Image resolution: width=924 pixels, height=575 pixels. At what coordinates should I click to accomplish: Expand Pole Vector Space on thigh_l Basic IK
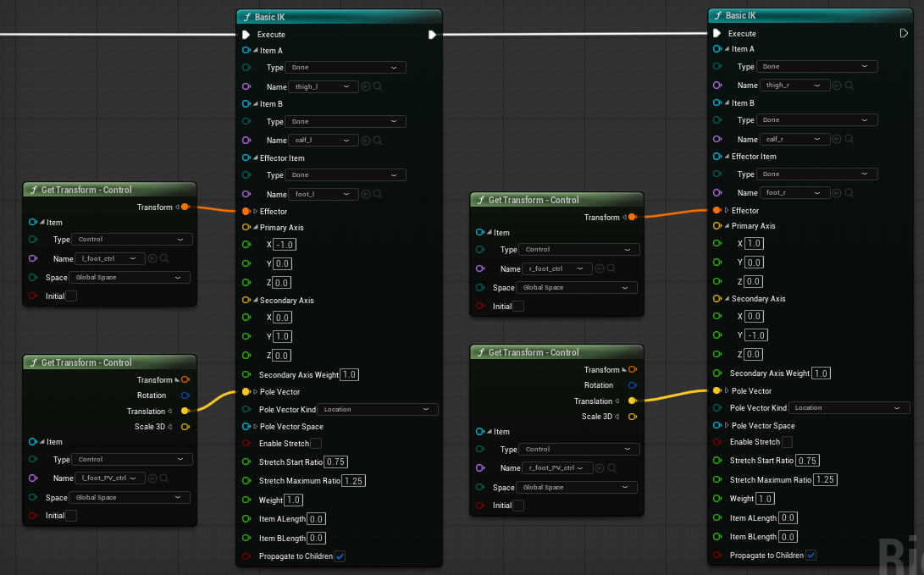point(255,427)
